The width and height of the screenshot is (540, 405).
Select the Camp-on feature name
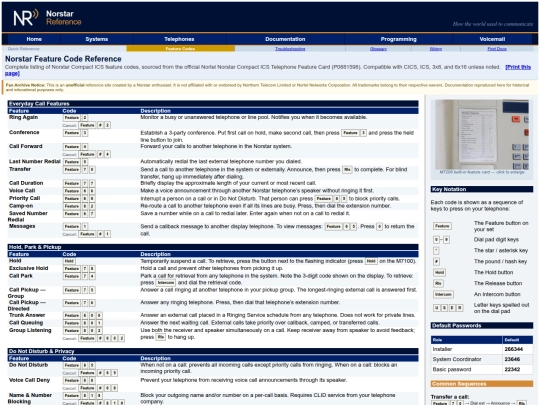(21, 206)
